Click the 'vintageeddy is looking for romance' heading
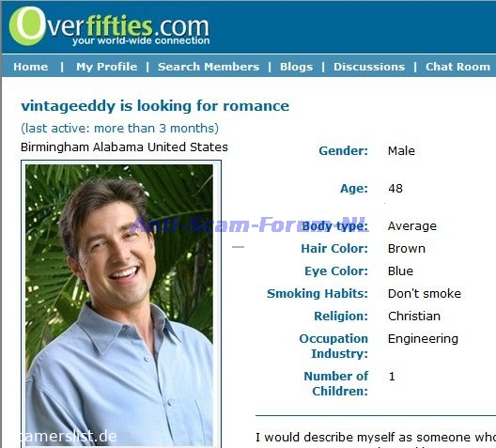Screen dimensions: 496x448 155,106
